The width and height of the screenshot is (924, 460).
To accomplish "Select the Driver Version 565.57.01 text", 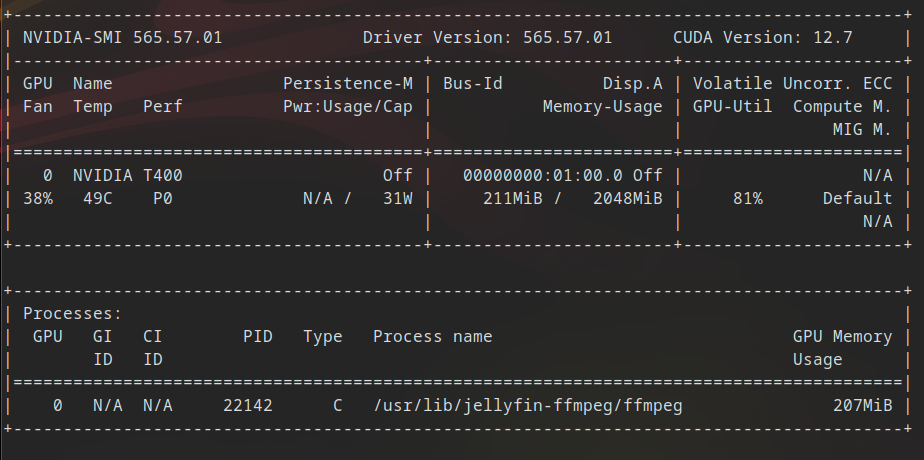I will coord(487,38).
